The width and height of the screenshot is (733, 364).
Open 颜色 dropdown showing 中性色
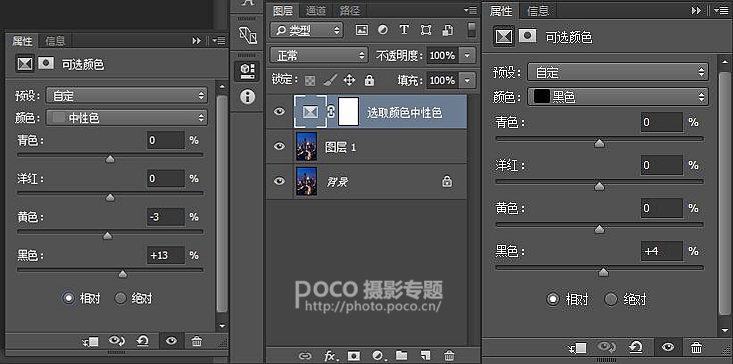tap(126, 118)
